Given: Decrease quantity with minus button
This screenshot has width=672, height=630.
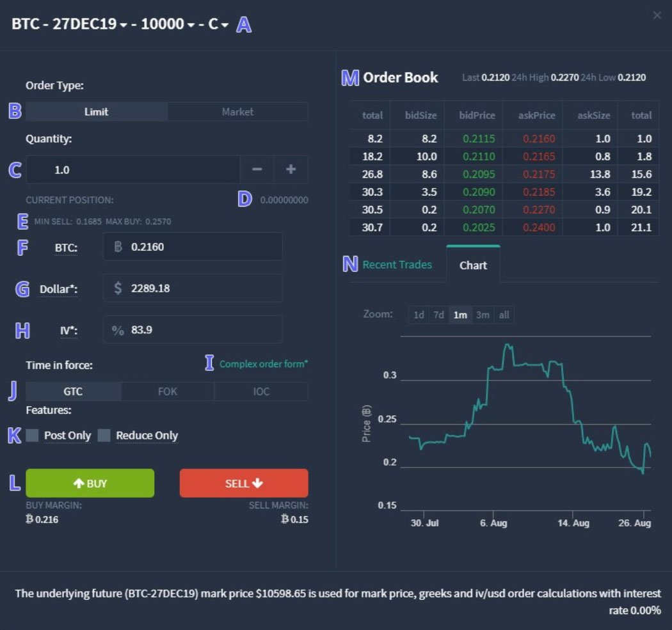Looking at the screenshot, I should point(257,169).
